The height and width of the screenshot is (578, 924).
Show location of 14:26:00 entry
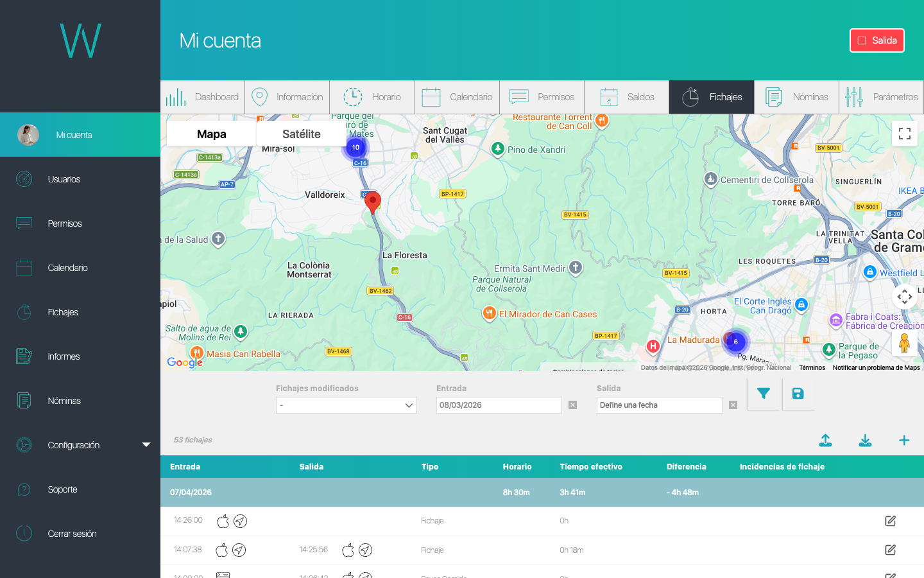240,521
